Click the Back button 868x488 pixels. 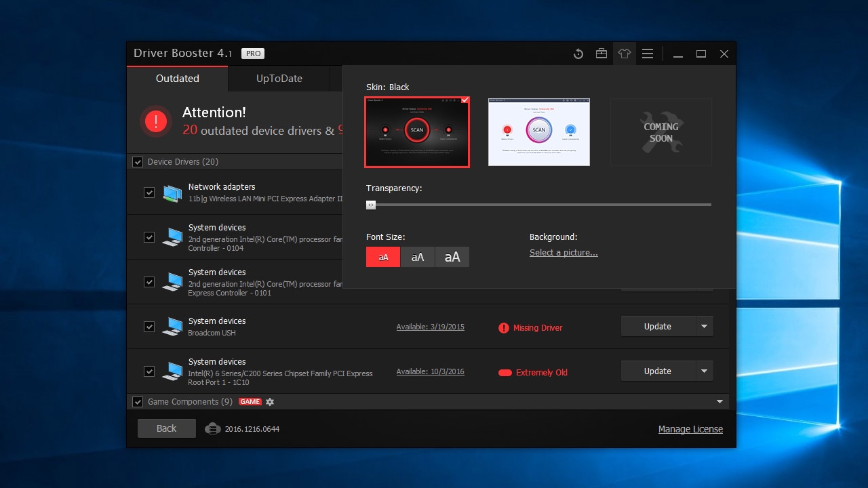tap(166, 428)
